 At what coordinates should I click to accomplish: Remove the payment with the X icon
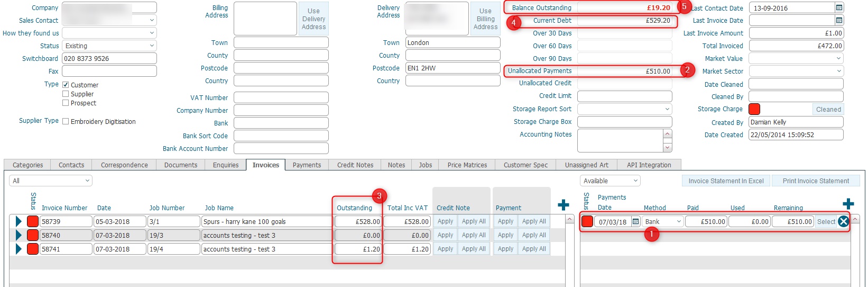[x=844, y=221]
